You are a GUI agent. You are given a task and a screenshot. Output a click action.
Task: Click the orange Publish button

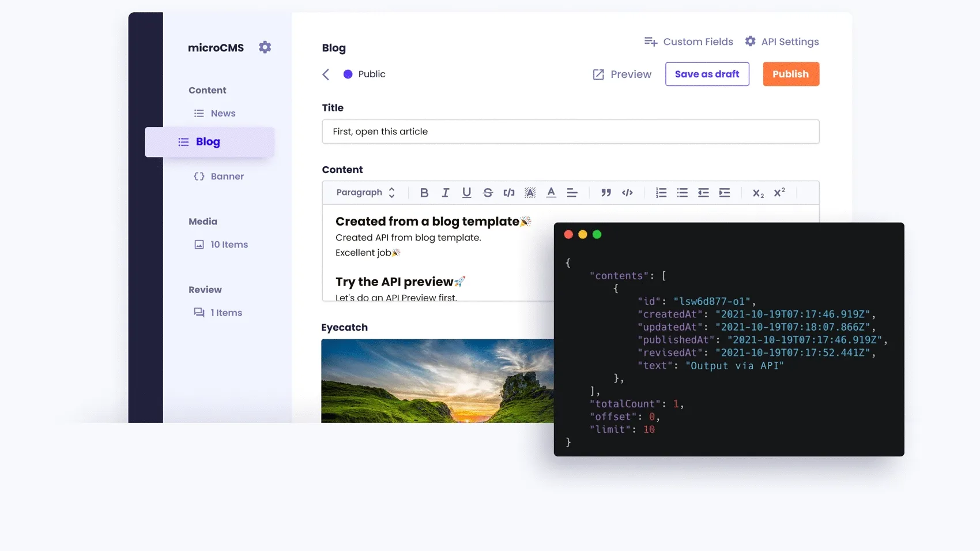(x=791, y=74)
